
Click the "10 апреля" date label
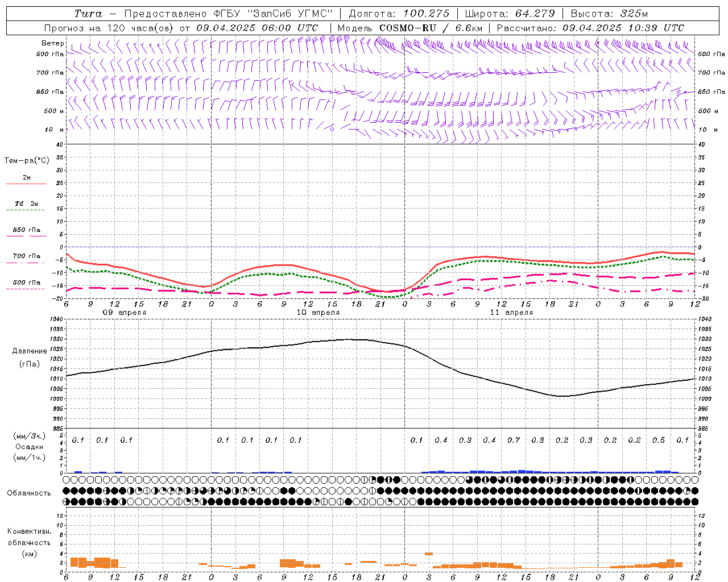coord(318,313)
